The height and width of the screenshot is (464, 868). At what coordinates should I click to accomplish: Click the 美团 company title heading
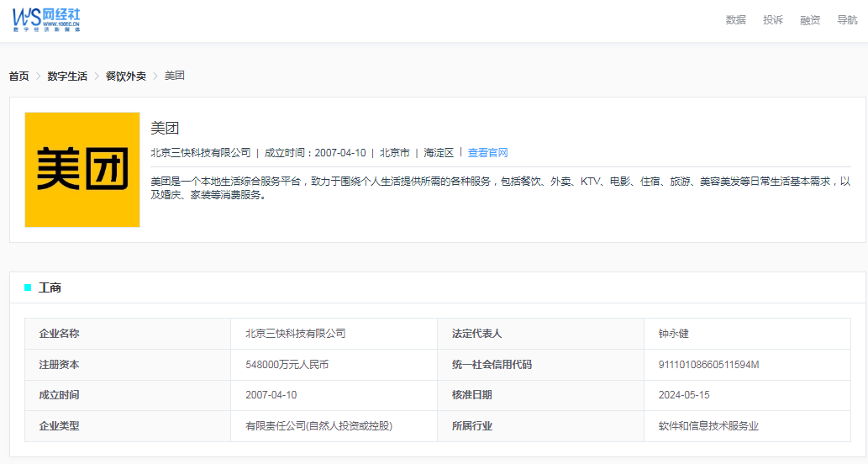tap(165, 129)
